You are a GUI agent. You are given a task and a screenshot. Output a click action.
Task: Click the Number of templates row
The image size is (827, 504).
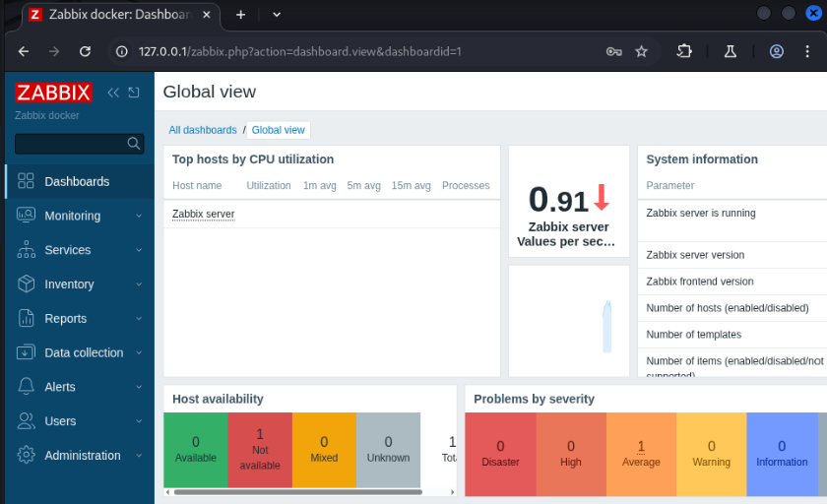732,335
